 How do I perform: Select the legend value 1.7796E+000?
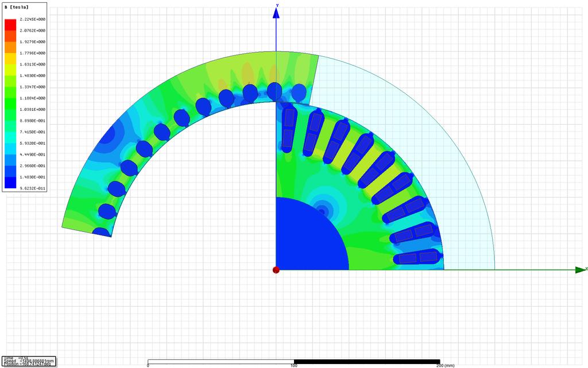[x=33, y=53]
